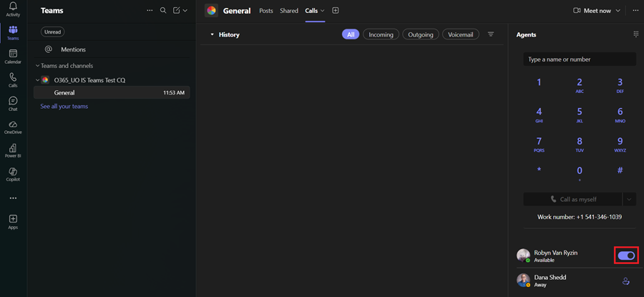644x297 pixels.
Task: Click the Type a name or number field
Action: tap(580, 59)
